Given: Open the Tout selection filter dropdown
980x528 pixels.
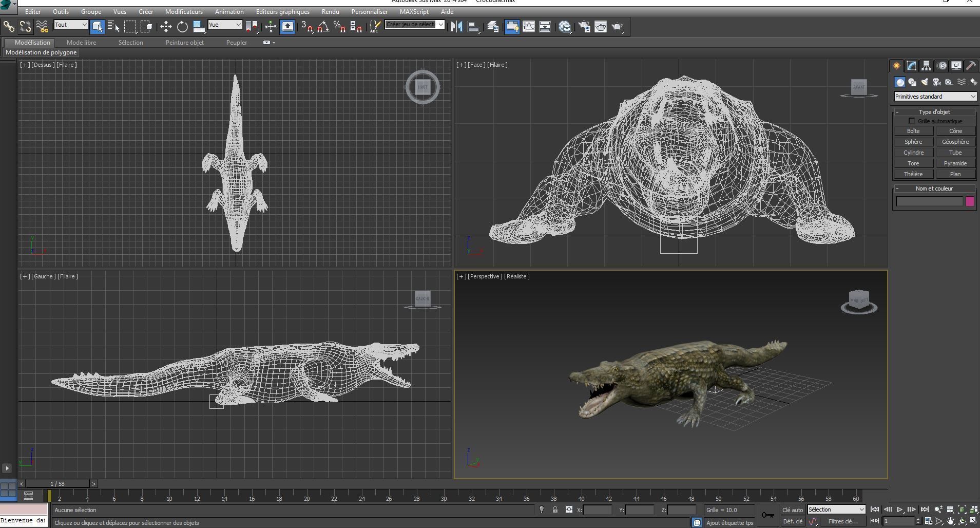Looking at the screenshot, I should (x=71, y=25).
